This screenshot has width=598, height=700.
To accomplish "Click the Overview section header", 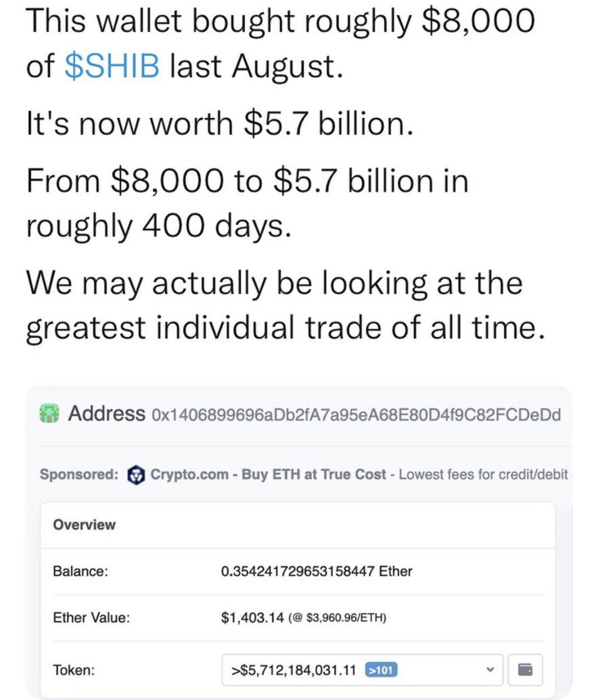I will [x=84, y=524].
